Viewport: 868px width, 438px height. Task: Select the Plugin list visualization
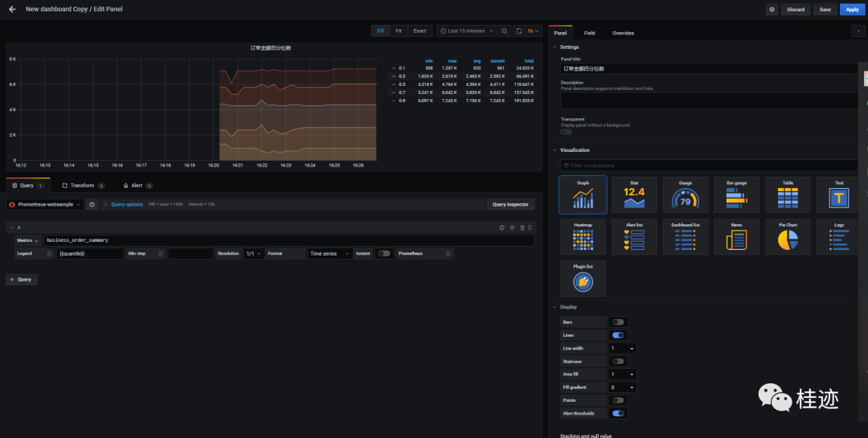583,279
